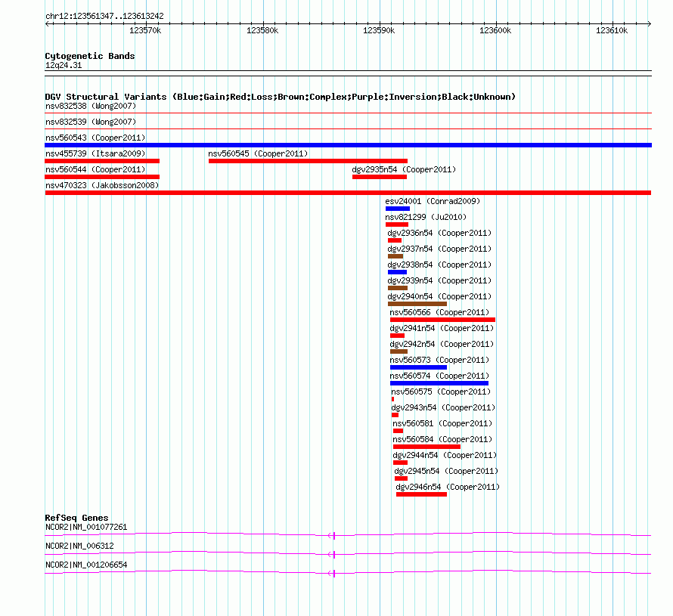Image resolution: width=673 pixels, height=616 pixels.
Task: Click the nsv821299 (Ju2010) label
Action: point(426,217)
